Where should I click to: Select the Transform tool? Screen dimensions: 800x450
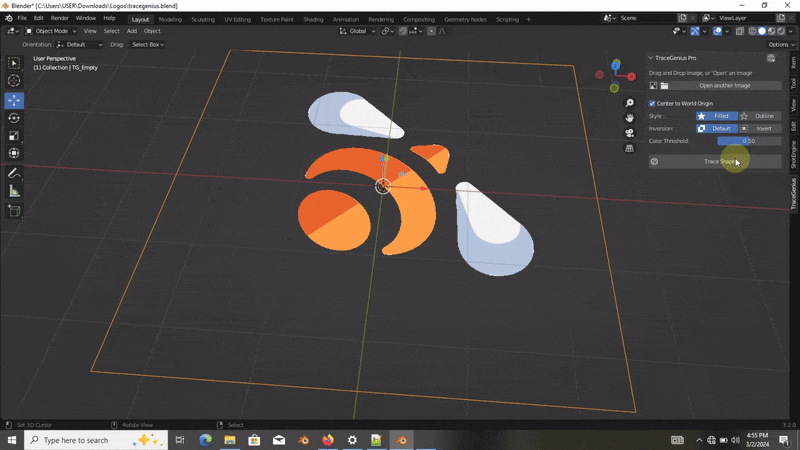point(14,153)
